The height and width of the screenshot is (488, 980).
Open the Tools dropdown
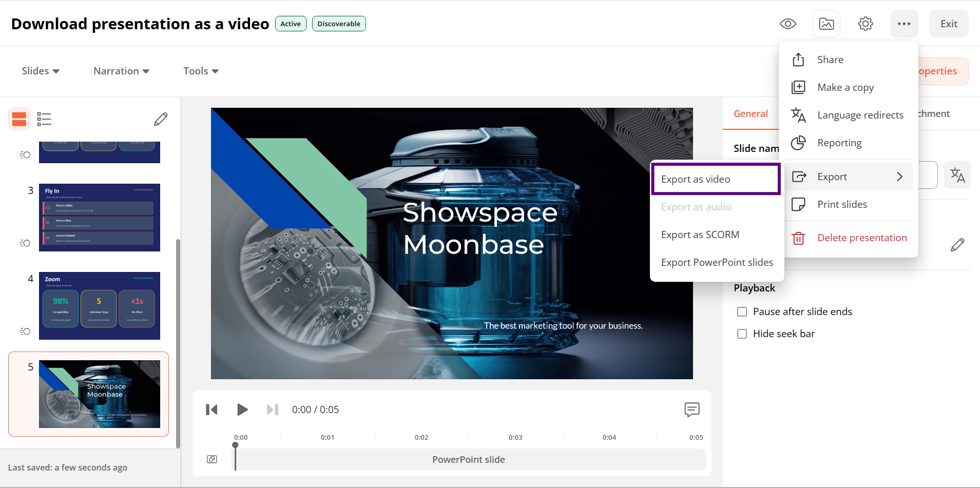(201, 71)
